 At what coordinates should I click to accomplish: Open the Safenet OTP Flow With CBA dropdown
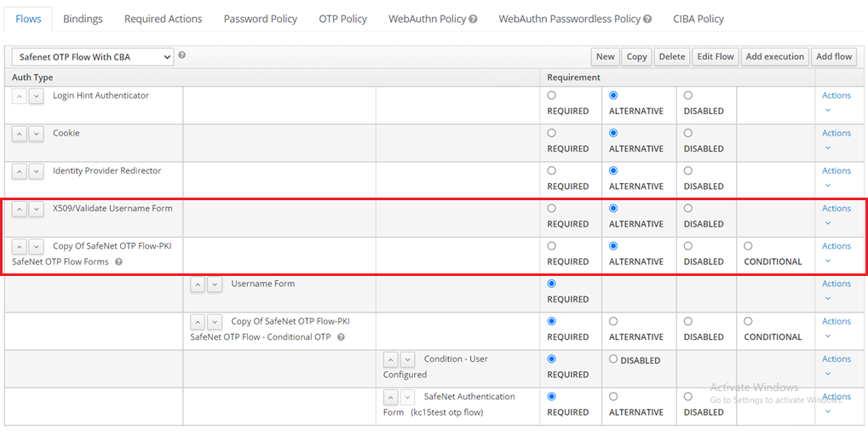[x=92, y=57]
